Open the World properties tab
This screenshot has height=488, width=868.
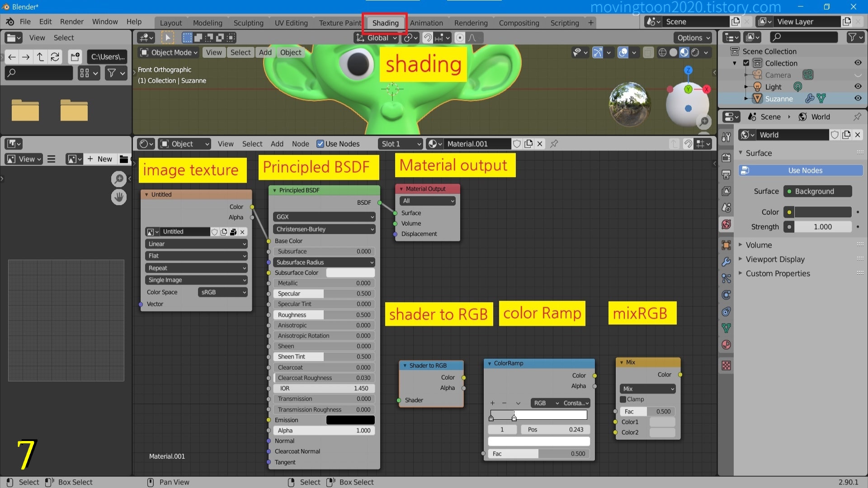(x=726, y=224)
